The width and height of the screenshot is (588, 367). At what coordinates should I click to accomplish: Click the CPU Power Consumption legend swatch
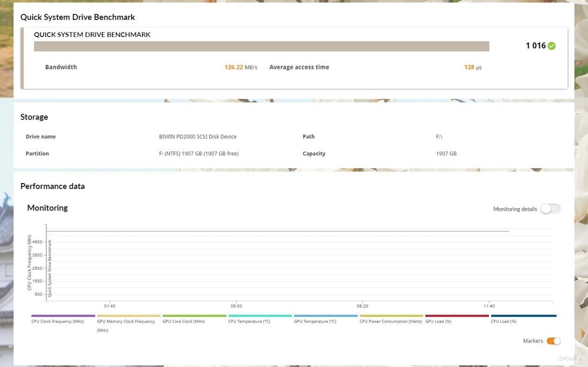pos(392,316)
